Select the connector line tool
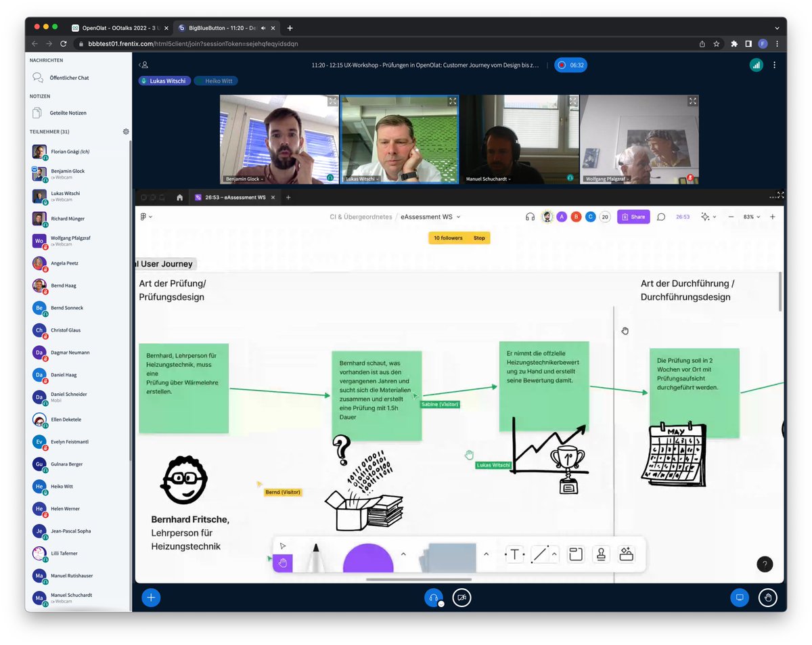Viewport: 812px width, 645px height. 539,554
